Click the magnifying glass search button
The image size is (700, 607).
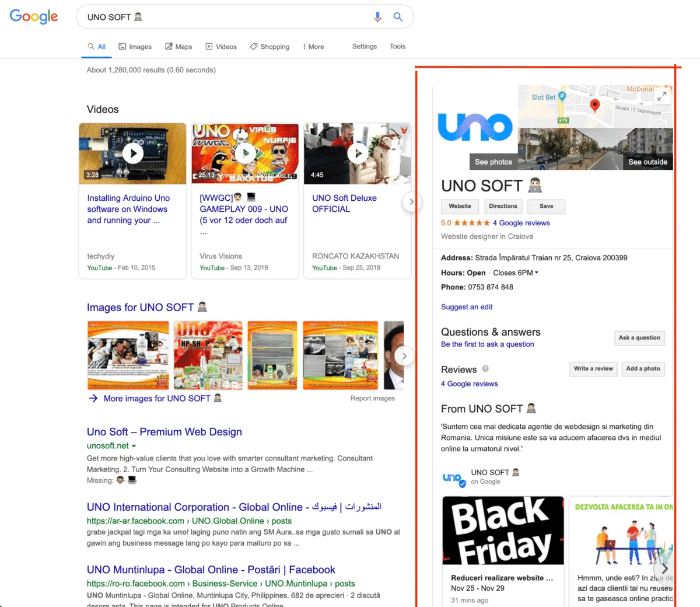click(398, 17)
